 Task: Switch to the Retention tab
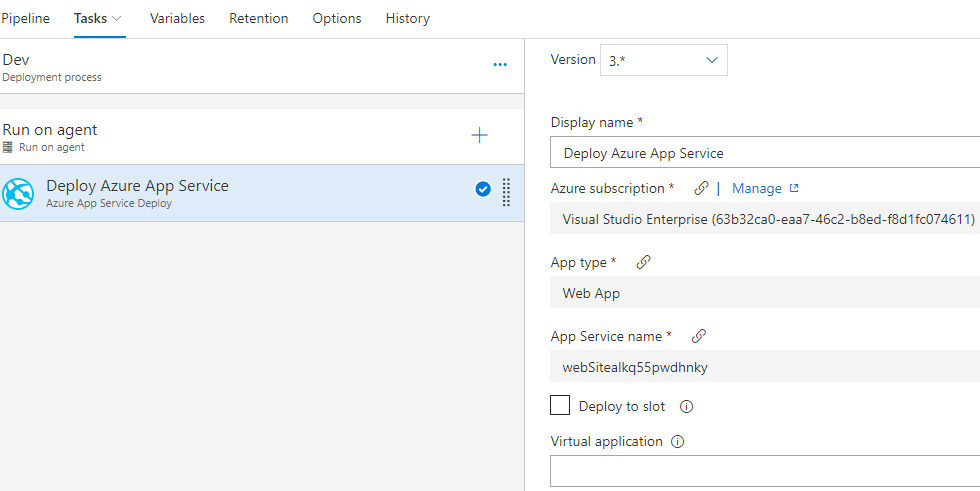tap(258, 19)
